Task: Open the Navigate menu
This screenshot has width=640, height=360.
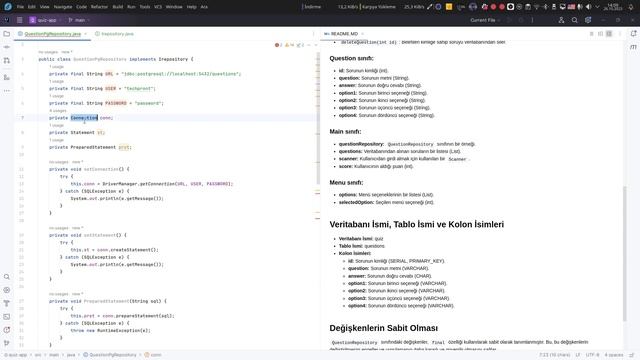Action: (63, 7)
